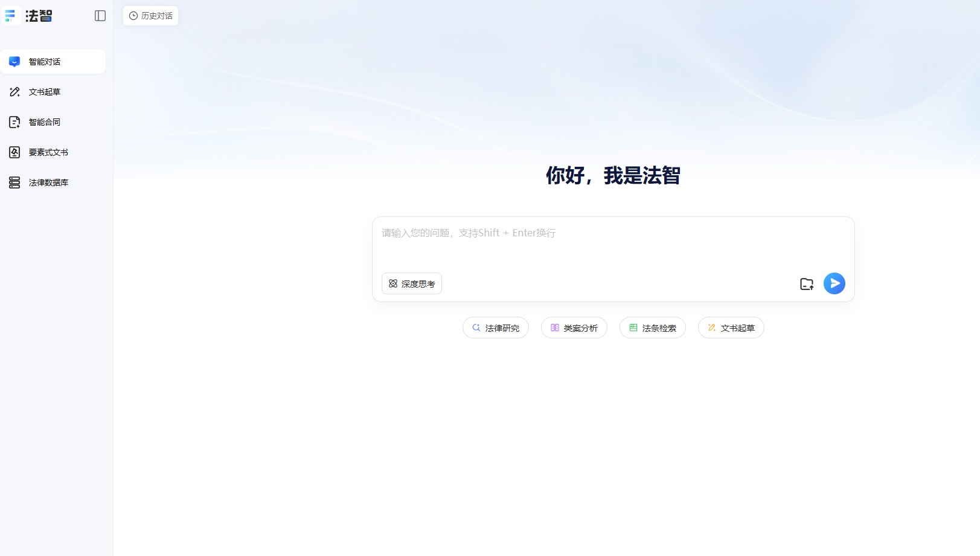Collapse the sidebar with the panel icon
This screenshot has height=556, width=980.
(x=100, y=16)
